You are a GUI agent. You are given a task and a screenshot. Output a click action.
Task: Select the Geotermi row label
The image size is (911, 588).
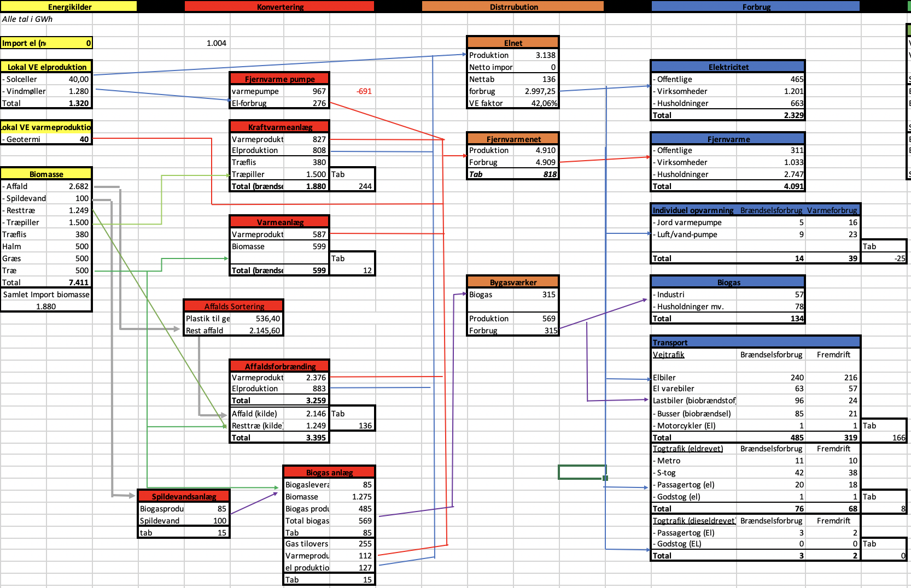[x=21, y=139]
